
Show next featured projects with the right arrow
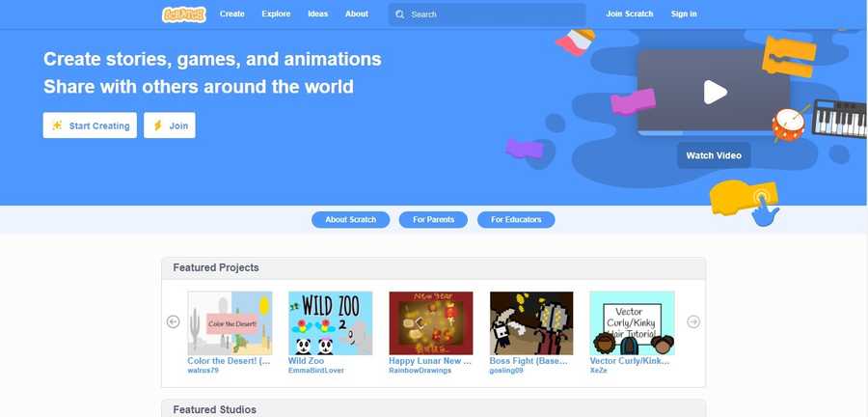pyautogui.click(x=693, y=321)
